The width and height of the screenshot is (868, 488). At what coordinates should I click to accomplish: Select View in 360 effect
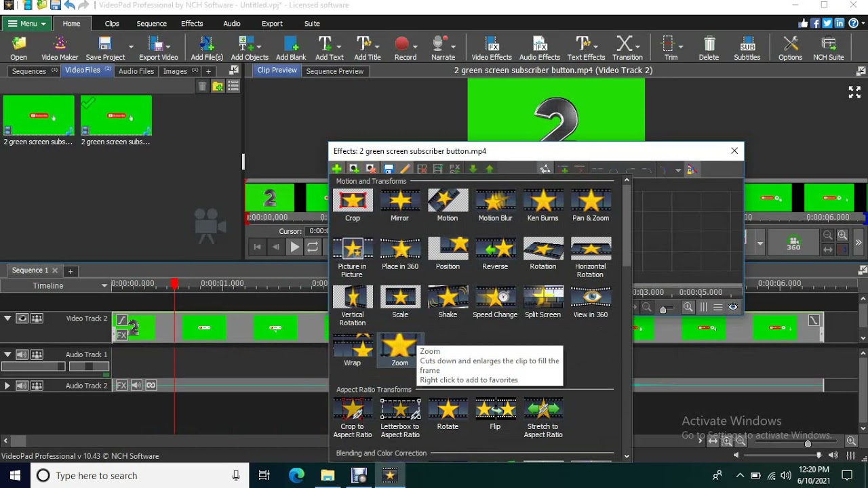tap(591, 302)
